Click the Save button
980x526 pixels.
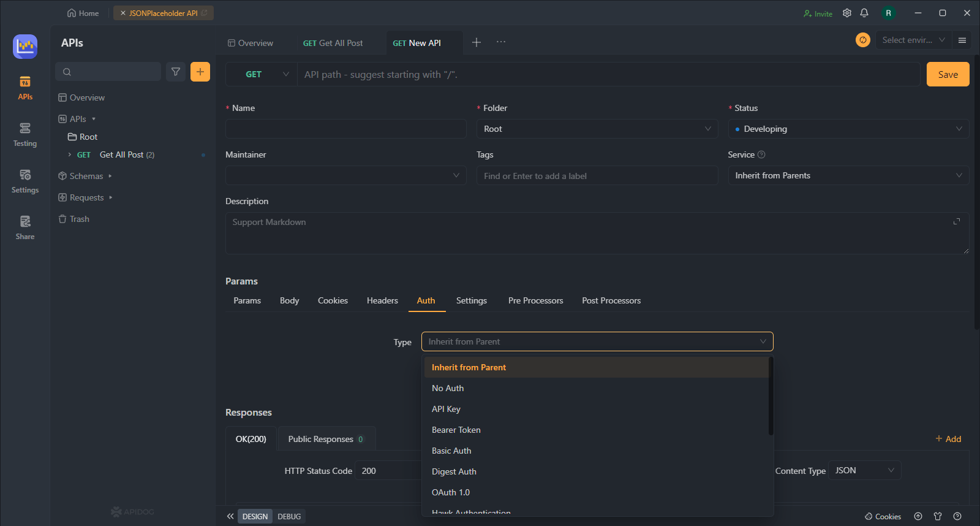click(x=948, y=74)
